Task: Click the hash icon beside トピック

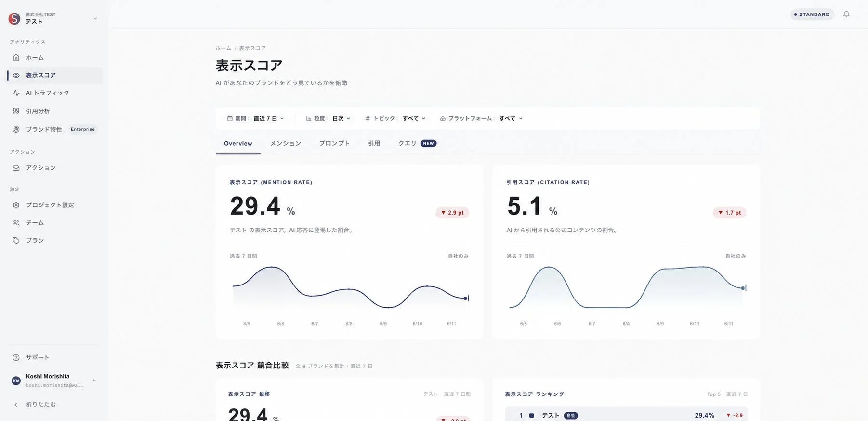Action: (x=368, y=118)
